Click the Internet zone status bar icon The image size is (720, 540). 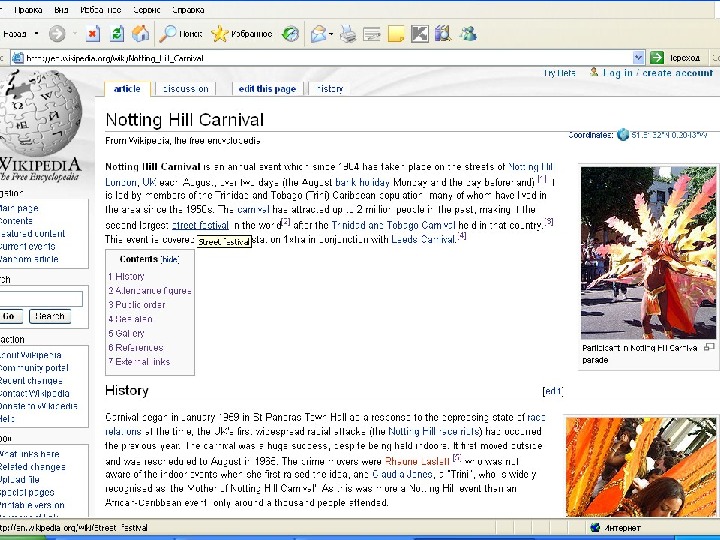596,528
